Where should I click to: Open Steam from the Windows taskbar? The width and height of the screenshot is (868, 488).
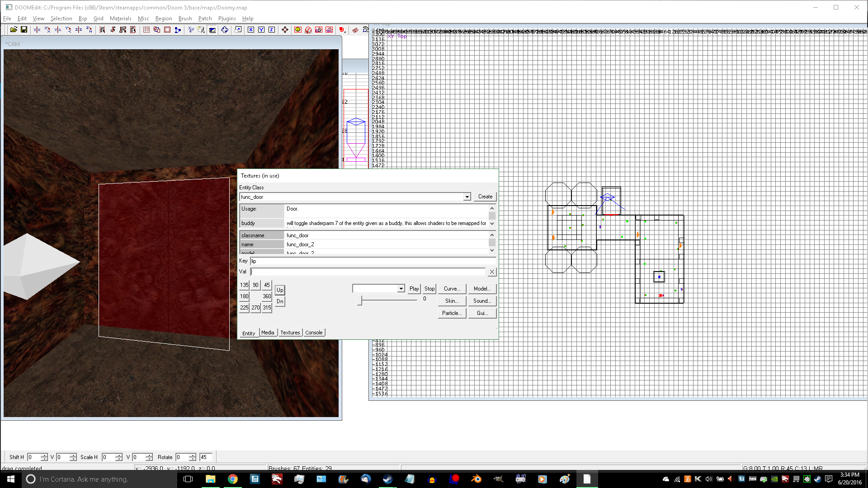[x=387, y=479]
